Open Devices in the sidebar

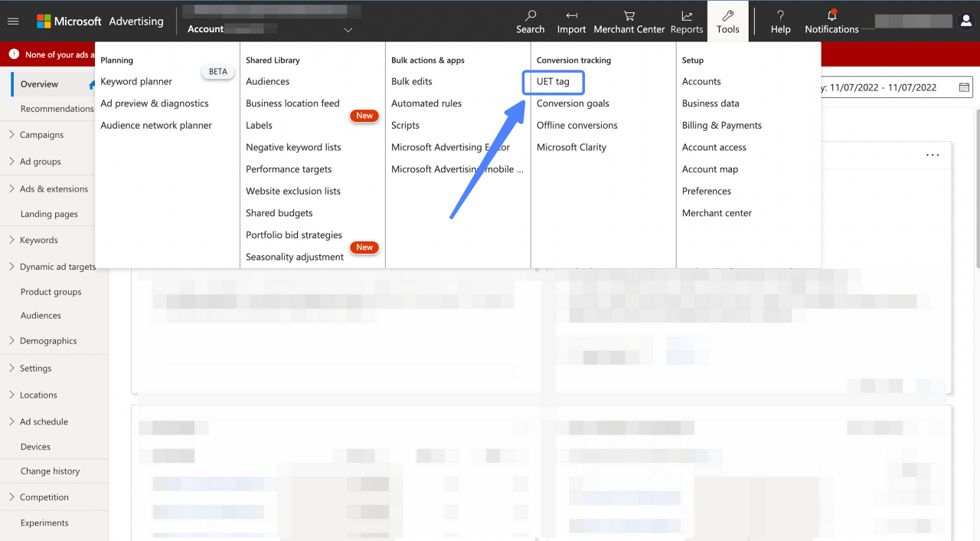point(35,447)
